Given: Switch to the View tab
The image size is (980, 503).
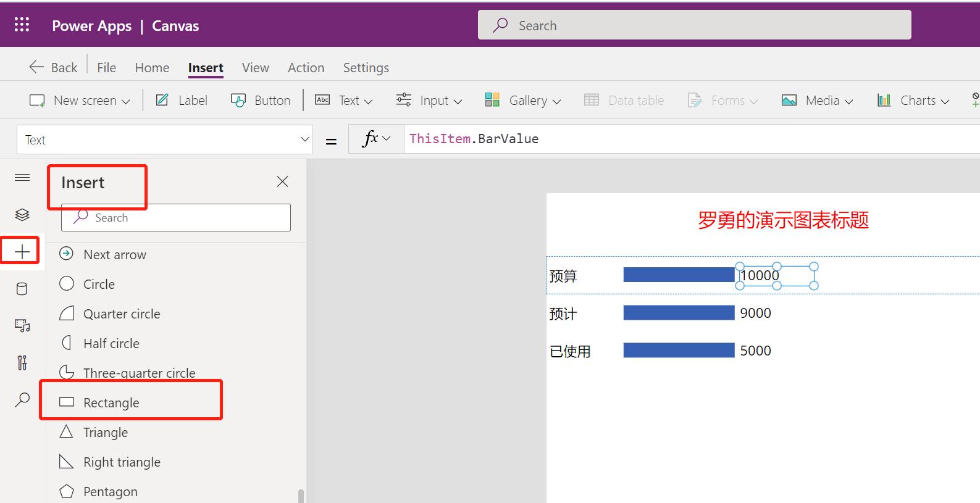Looking at the screenshot, I should (x=255, y=67).
